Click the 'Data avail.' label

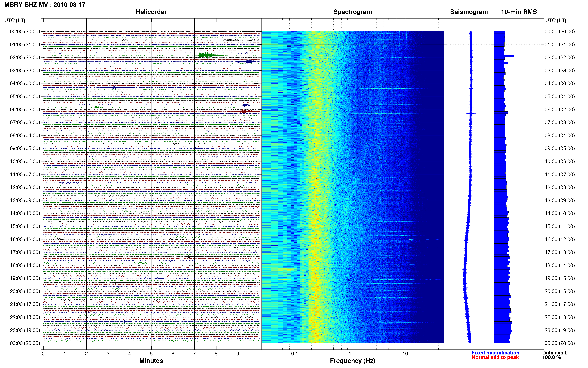555,353
